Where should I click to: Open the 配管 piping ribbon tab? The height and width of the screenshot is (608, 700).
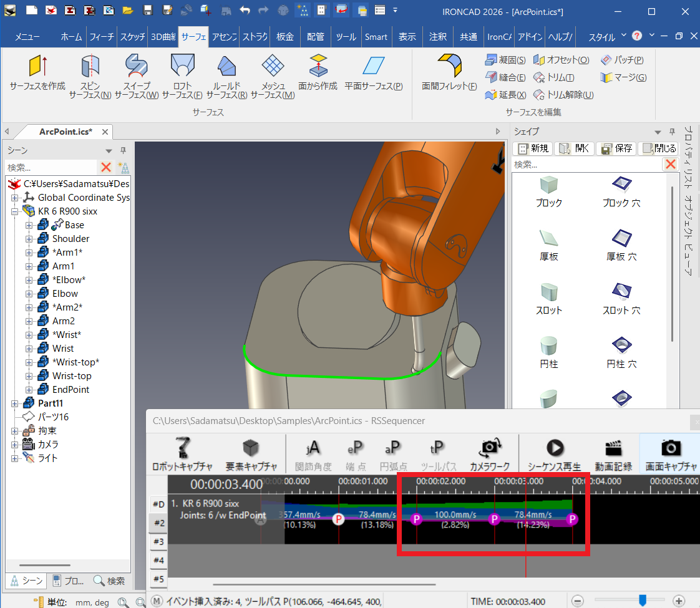[315, 37]
